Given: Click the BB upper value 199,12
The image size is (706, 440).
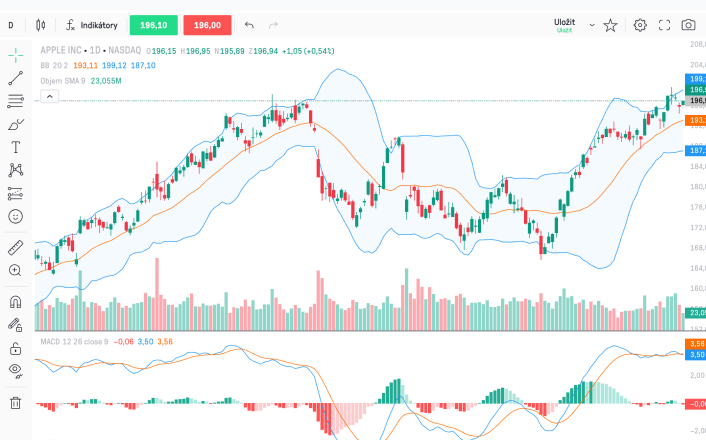Looking at the screenshot, I should point(114,66).
